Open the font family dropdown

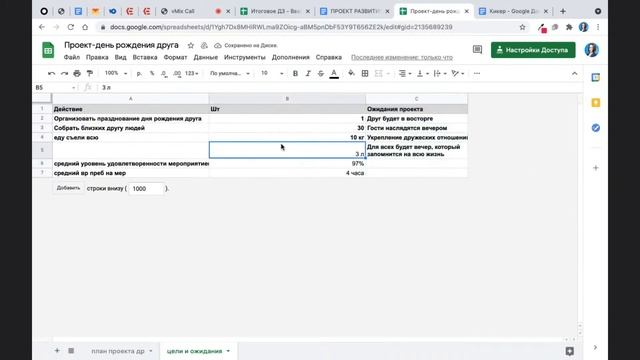pos(229,73)
